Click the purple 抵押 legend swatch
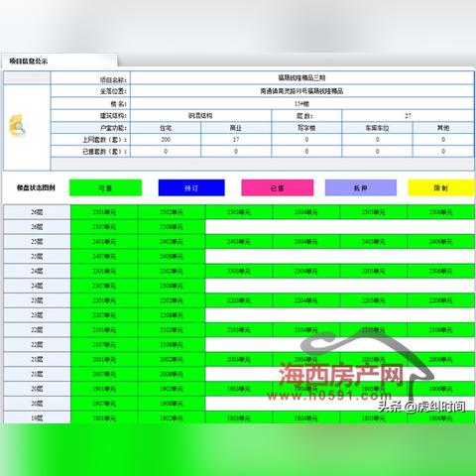This screenshot has height=476, width=476. tap(361, 187)
